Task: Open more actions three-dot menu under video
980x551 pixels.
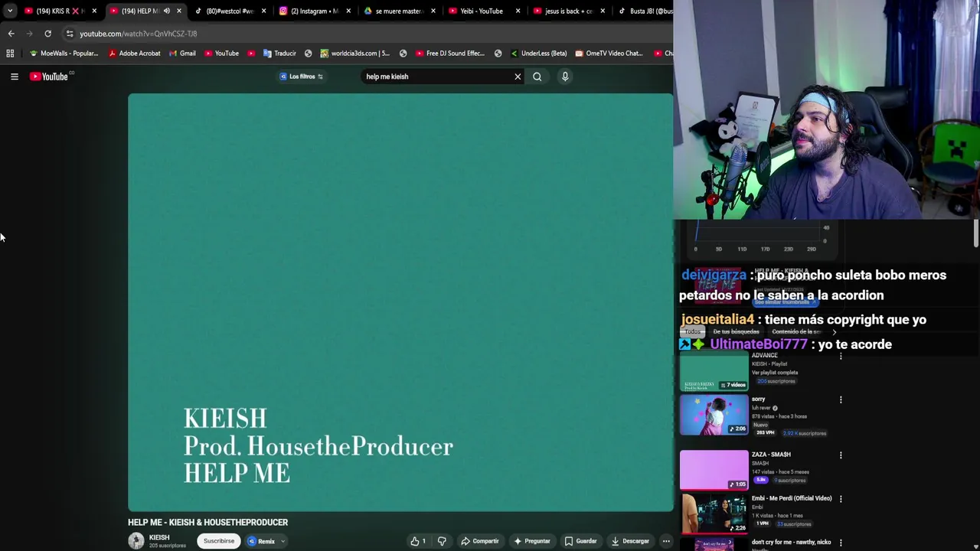Action: tap(666, 541)
